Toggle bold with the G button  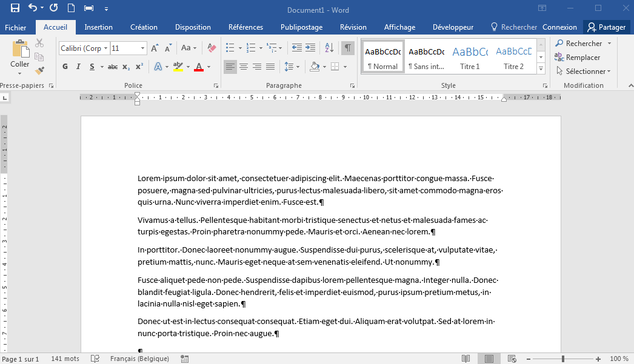(65, 67)
